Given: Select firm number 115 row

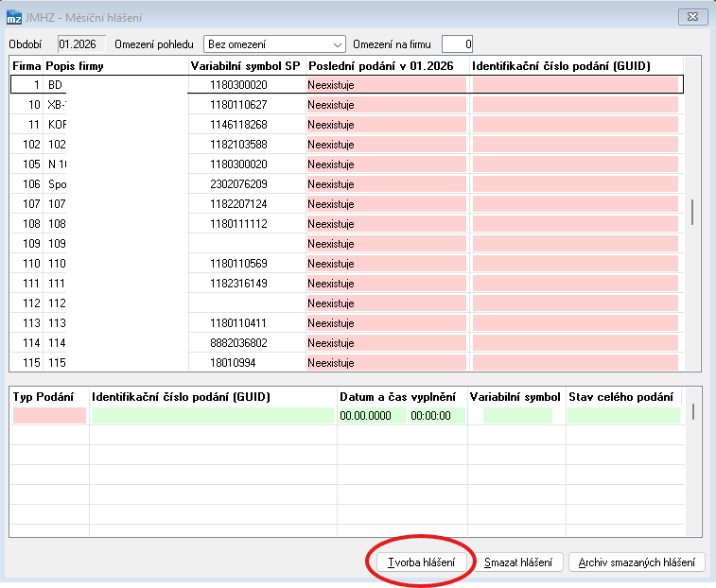Looking at the screenshot, I should (x=347, y=363).
